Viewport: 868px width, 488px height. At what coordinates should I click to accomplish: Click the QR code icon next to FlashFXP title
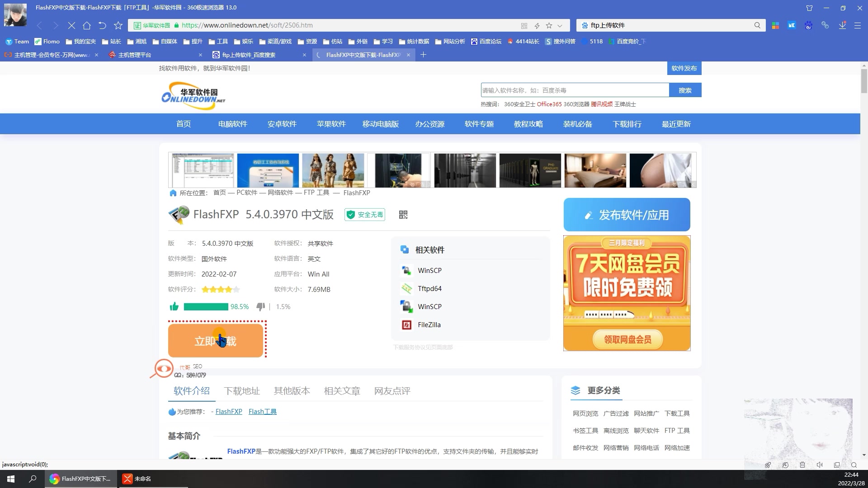tap(403, 215)
